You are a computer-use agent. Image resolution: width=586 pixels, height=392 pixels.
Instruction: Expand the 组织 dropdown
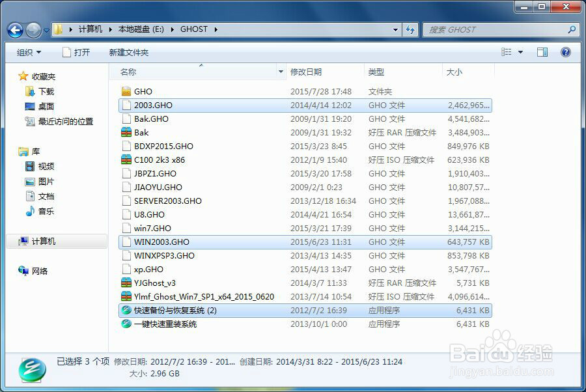(29, 51)
